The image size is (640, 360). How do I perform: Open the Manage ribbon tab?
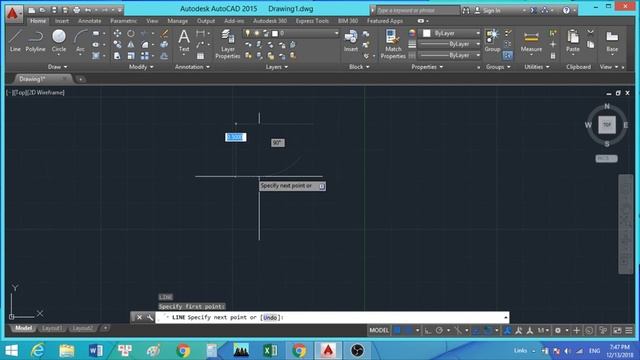[178, 21]
